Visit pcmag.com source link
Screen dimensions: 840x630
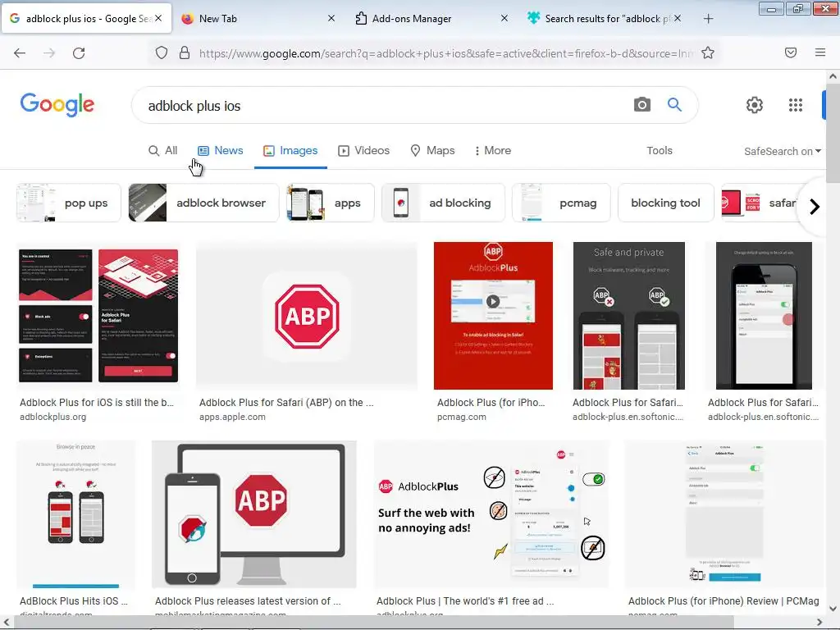tap(462, 417)
